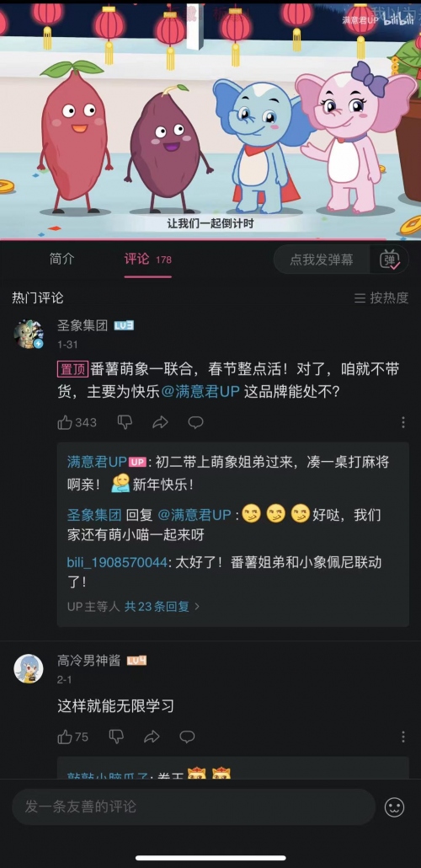Open the @满意君UP mention link
Image resolution: width=421 pixels, height=868 pixels.
(200, 391)
